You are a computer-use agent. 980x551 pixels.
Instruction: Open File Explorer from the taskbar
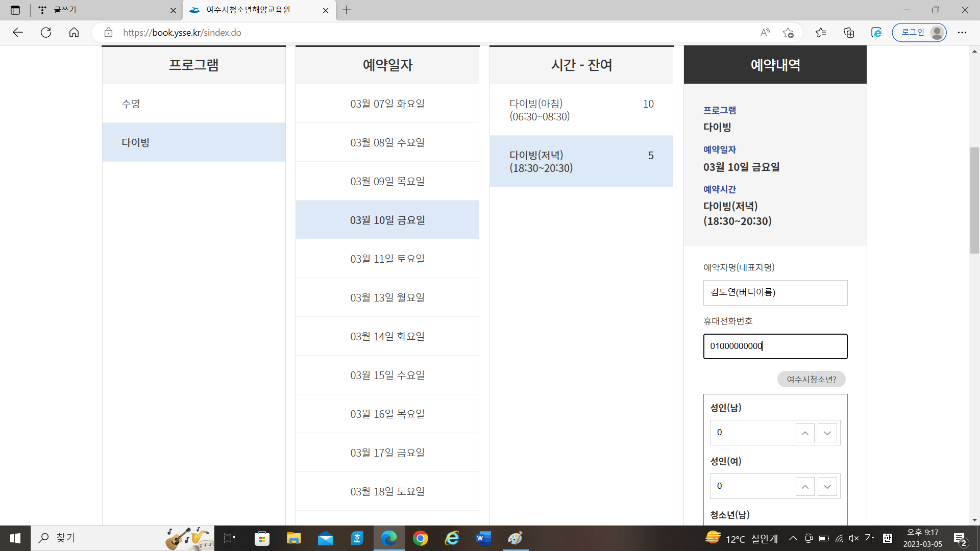293,538
